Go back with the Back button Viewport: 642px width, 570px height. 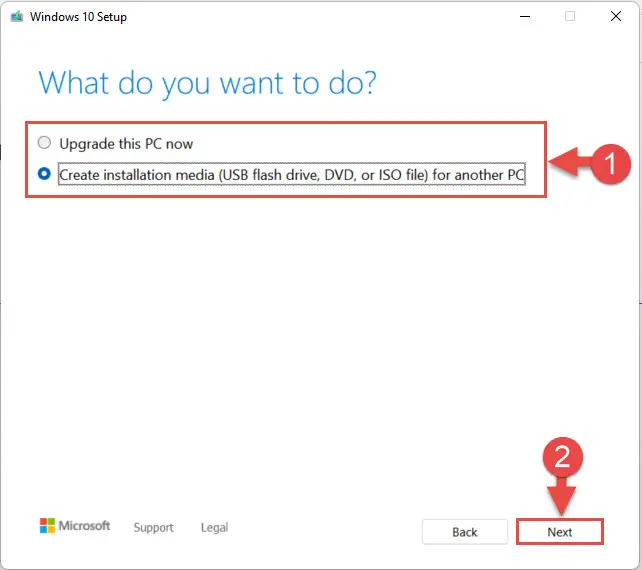pyautogui.click(x=465, y=532)
